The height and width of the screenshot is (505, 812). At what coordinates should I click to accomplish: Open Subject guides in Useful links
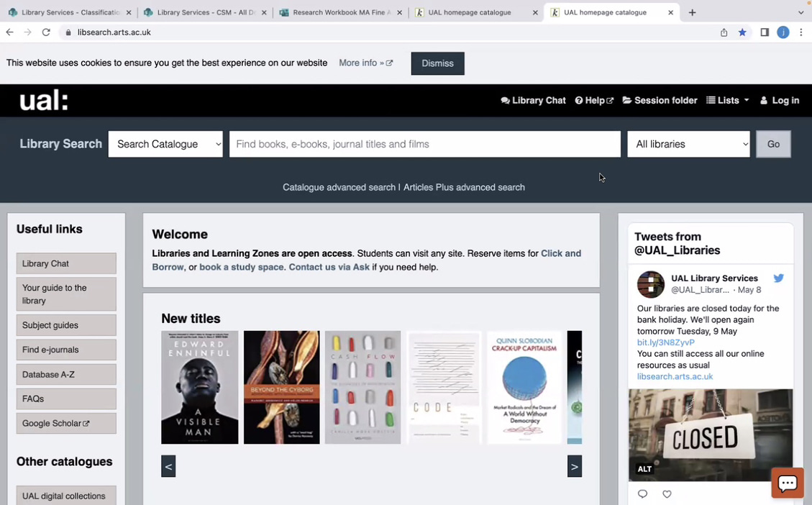pos(65,325)
